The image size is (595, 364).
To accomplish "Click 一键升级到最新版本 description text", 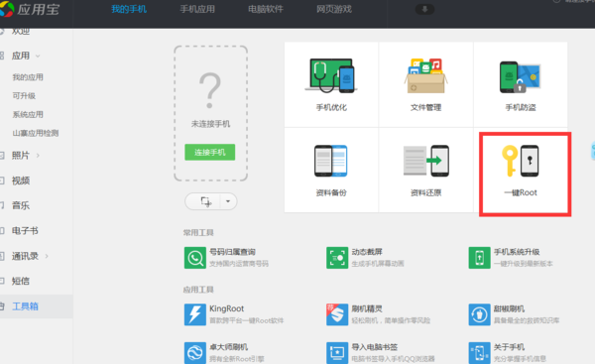I will [524, 264].
